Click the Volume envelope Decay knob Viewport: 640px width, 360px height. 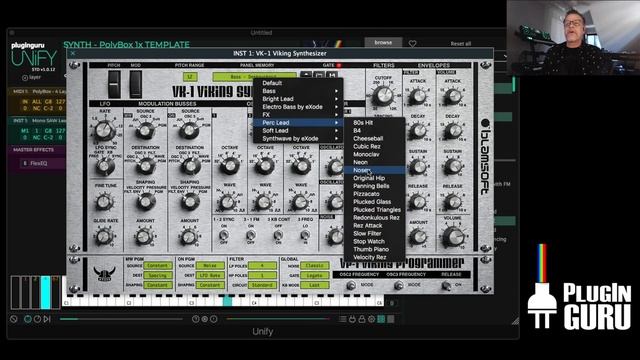(453, 131)
